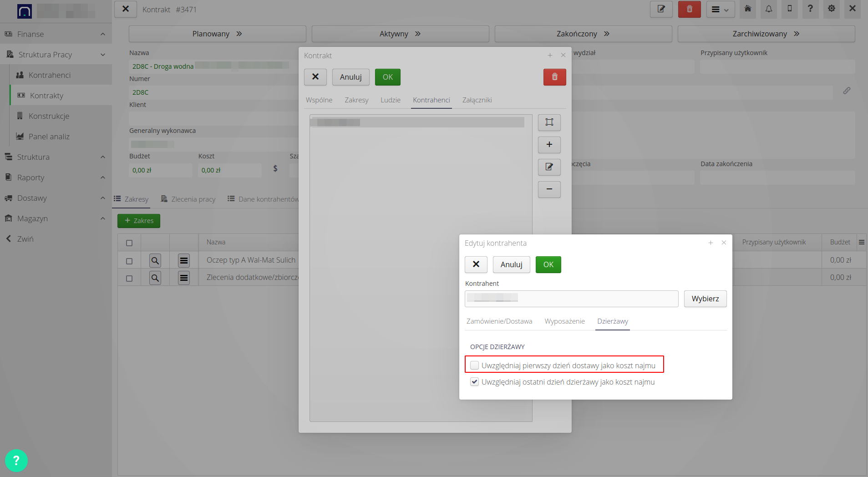Screen dimensions: 868x477
Task: Open the green help bubble at bottom left
Action: pos(16,461)
